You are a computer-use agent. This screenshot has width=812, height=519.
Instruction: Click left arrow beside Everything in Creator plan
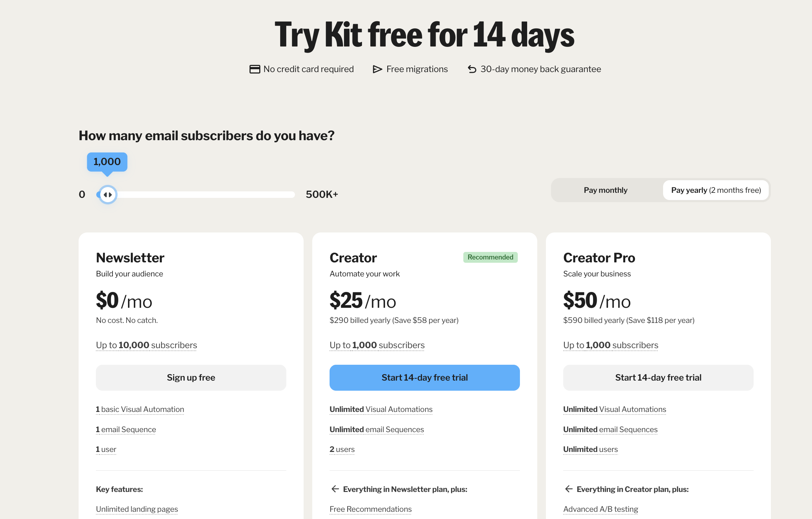(x=569, y=489)
